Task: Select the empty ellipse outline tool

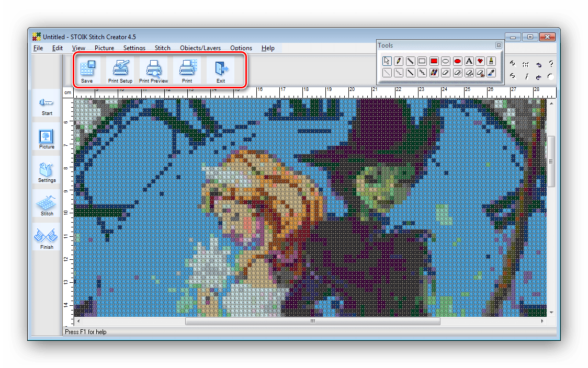Action: point(446,61)
